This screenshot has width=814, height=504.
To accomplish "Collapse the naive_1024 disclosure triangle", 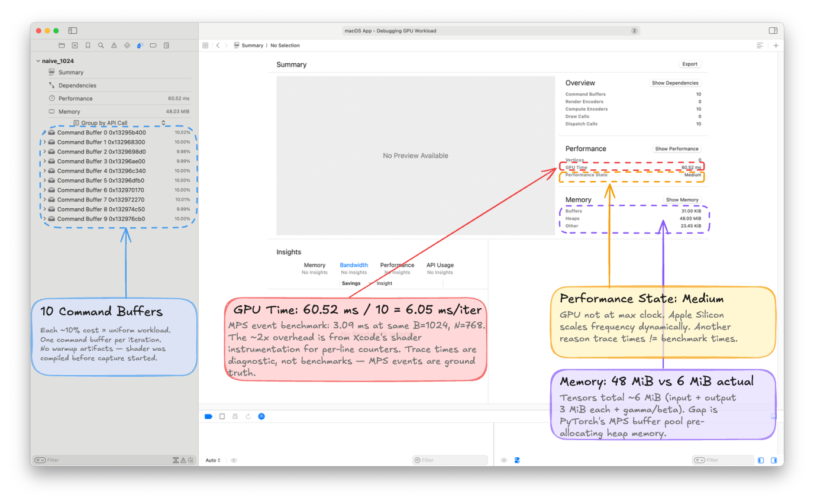I will tap(38, 61).
